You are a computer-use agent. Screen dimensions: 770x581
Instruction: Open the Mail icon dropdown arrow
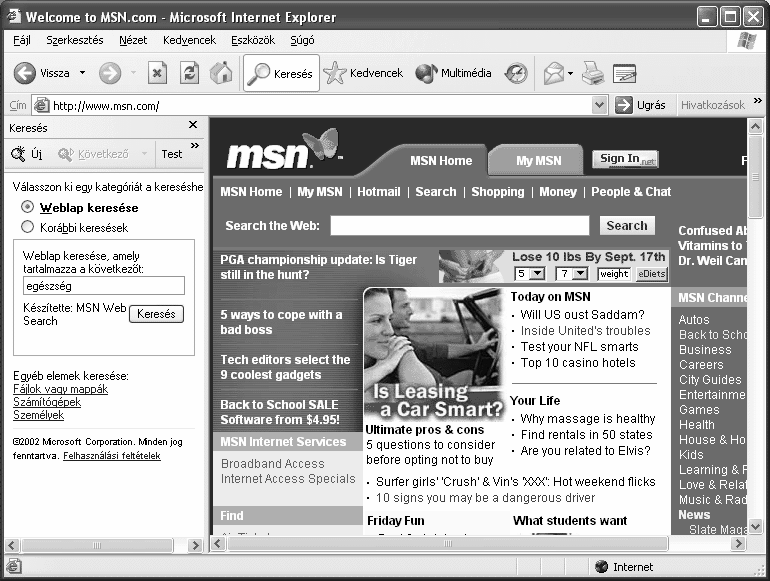(570, 74)
